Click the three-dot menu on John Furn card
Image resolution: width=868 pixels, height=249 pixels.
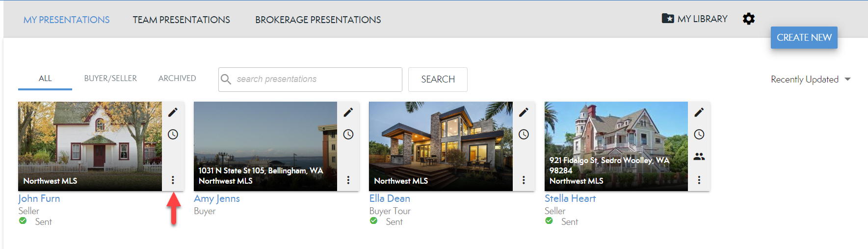pos(173,180)
